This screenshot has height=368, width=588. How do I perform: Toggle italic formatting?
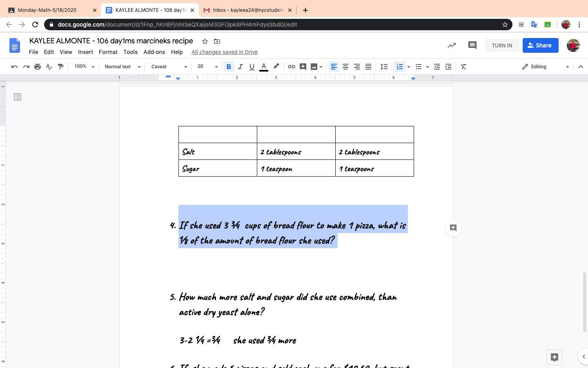point(240,67)
